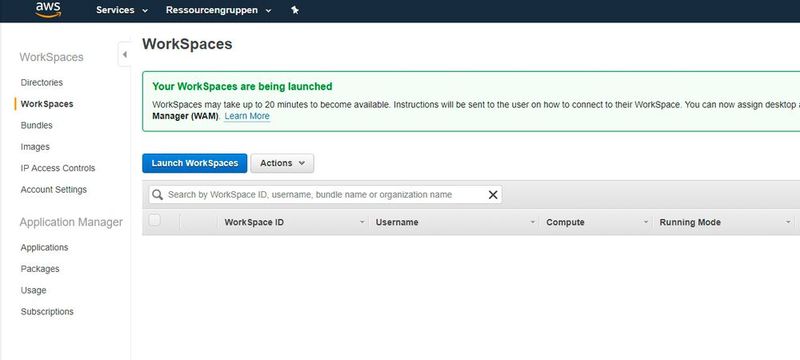Open the Ressourcengruppen dropdown

218,10
